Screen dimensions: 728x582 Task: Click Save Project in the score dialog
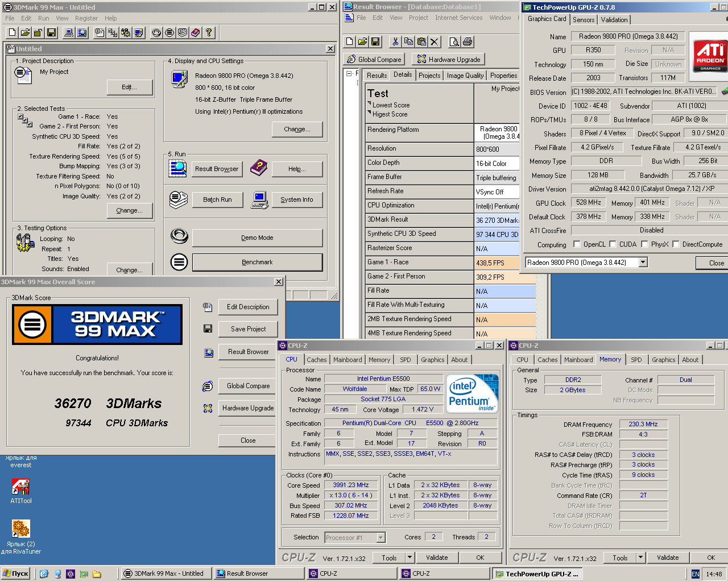248,329
